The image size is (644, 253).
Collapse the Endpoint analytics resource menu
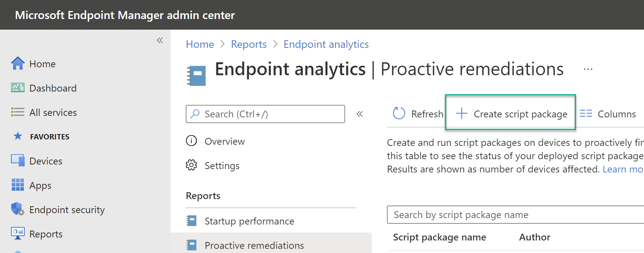tap(360, 114)
